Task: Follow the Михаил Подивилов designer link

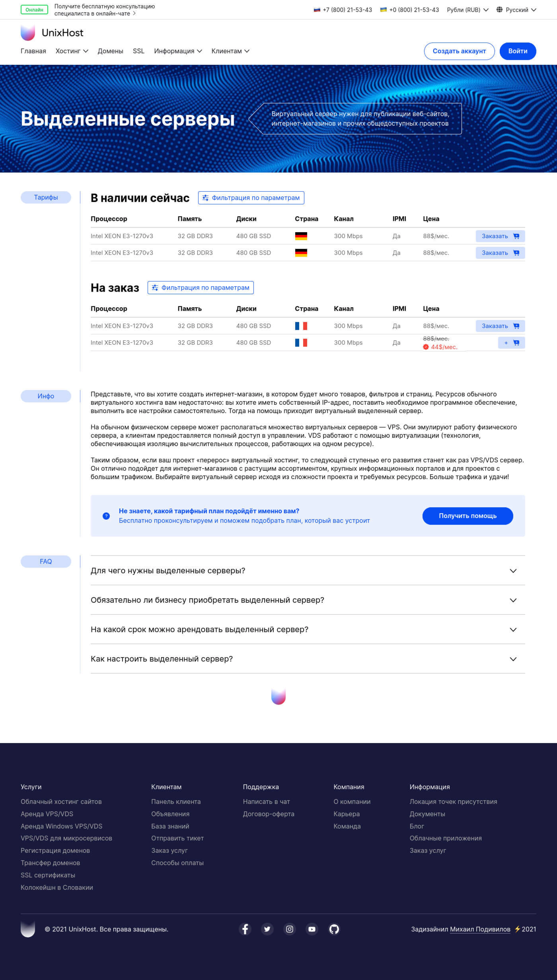Action: point(480,929)
